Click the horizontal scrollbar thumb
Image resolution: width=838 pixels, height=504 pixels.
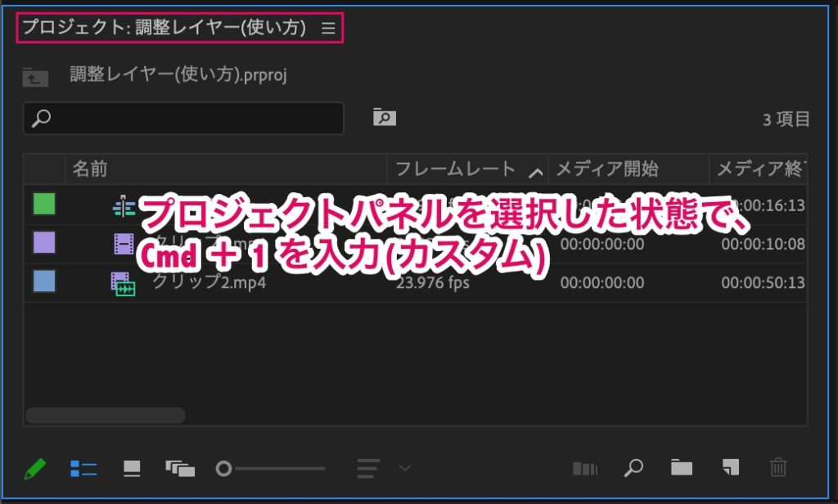106,416
